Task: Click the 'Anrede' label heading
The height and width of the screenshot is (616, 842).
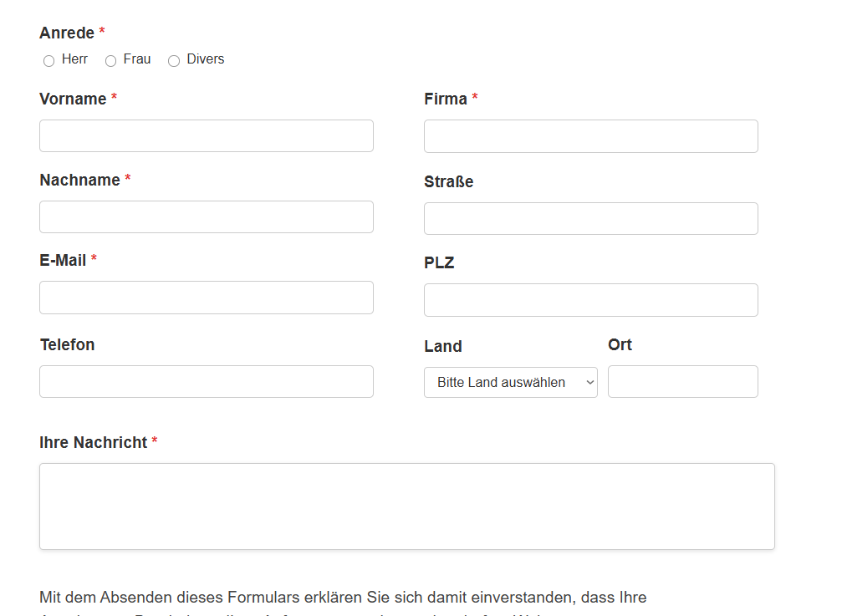Action: pyautogui.click(x=67, y=33)
